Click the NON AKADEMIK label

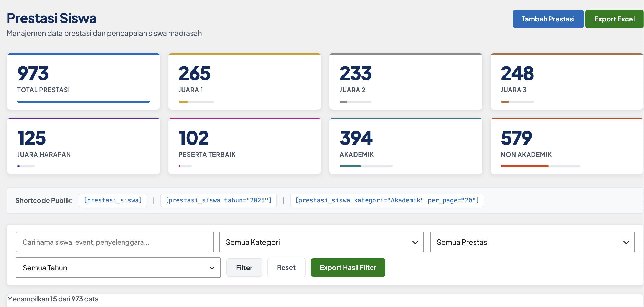tap(526, 155)
